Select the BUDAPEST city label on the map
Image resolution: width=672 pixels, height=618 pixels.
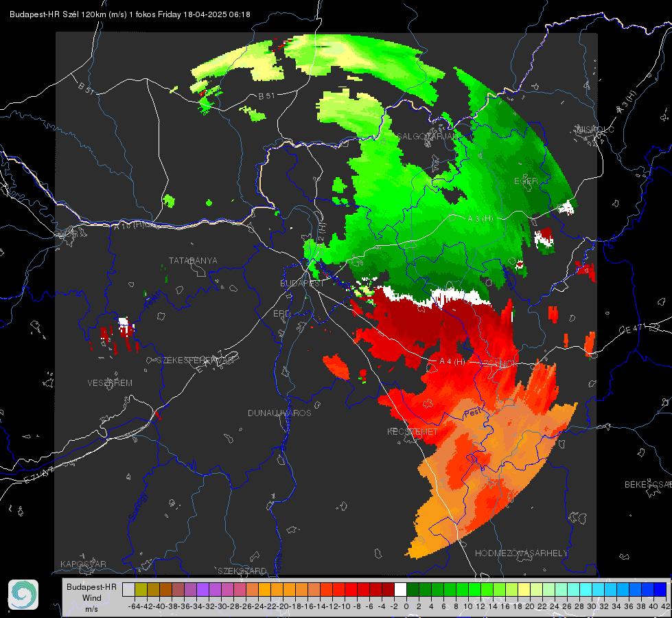point(302,284)
